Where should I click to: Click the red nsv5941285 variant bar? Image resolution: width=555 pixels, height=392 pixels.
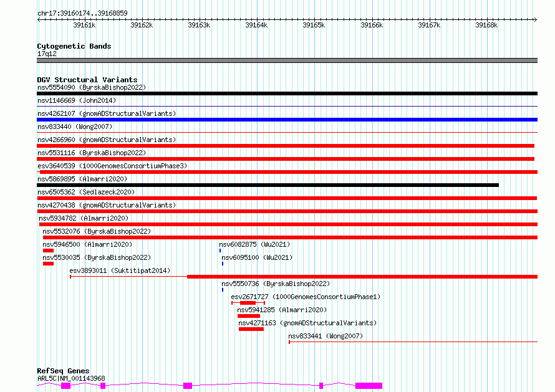coord(249,316)
